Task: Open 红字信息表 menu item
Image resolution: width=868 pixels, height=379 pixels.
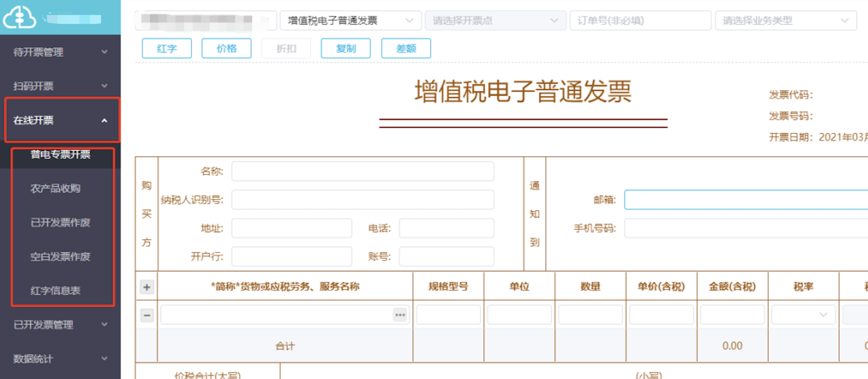Action: click(56, 291)
